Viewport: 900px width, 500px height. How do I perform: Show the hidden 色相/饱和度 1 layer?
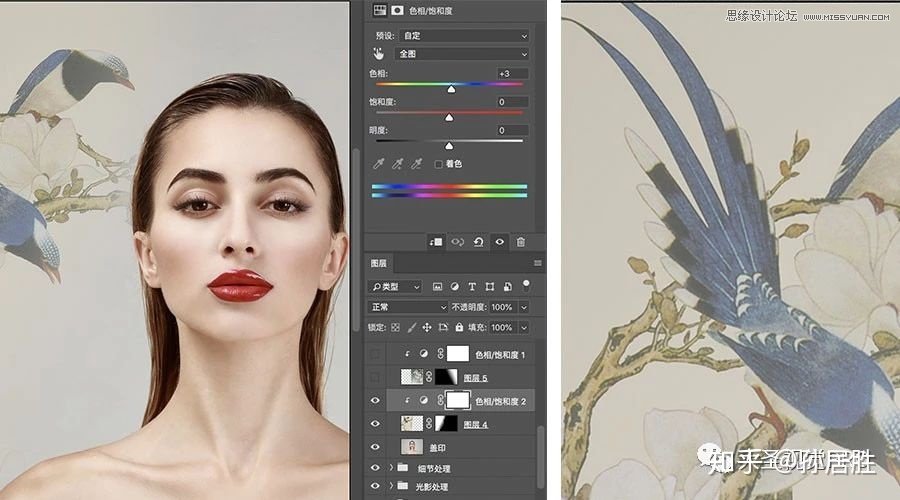[375, 354]
